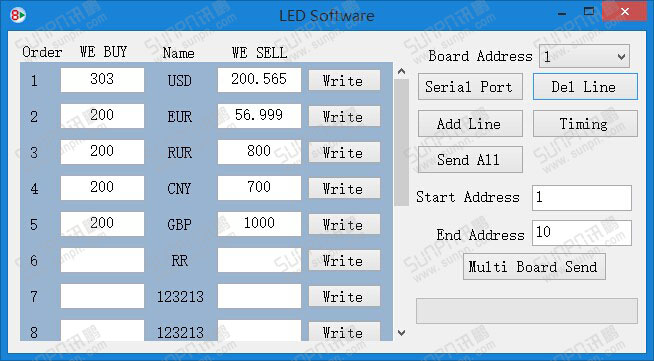Click the Del Line button
This screenshot has height=361, width=654.
585,87
